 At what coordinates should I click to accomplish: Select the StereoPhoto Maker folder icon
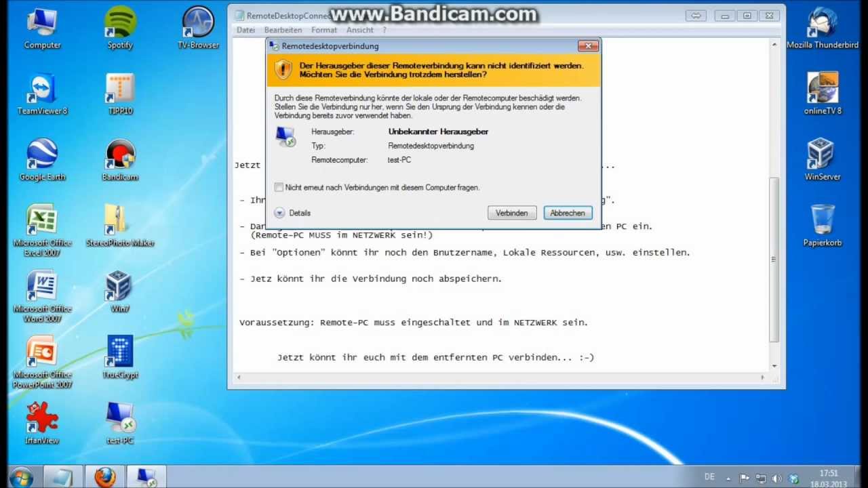[120, 226]
